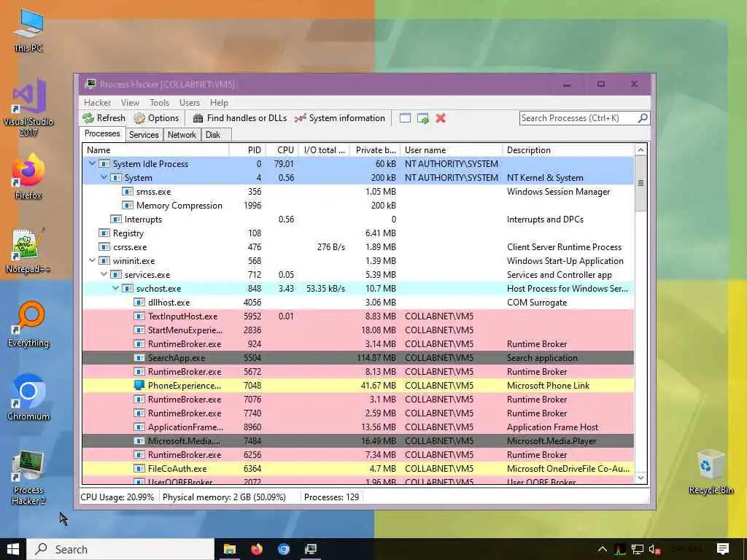The image size is (747, 560).
Task: Open the Notepad++ desktop icon
Action: [28, 251]
